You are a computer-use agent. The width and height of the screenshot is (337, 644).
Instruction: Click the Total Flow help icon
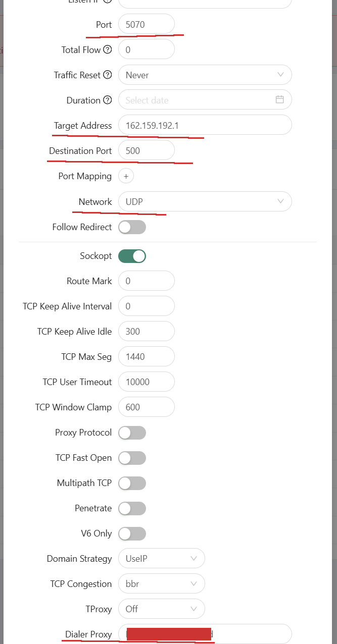(x=108, y=50)
